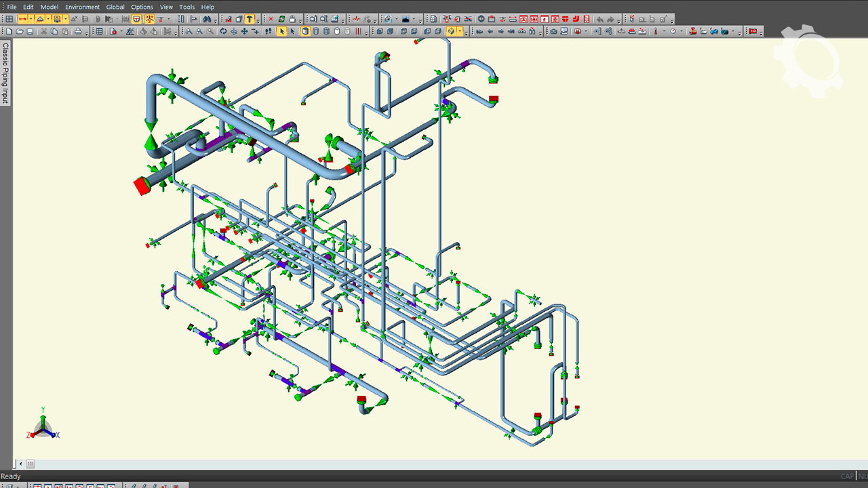Open dropdown next to yellow diamond icon
Viewport: 868px width, 488px height.
coord(460,31)
